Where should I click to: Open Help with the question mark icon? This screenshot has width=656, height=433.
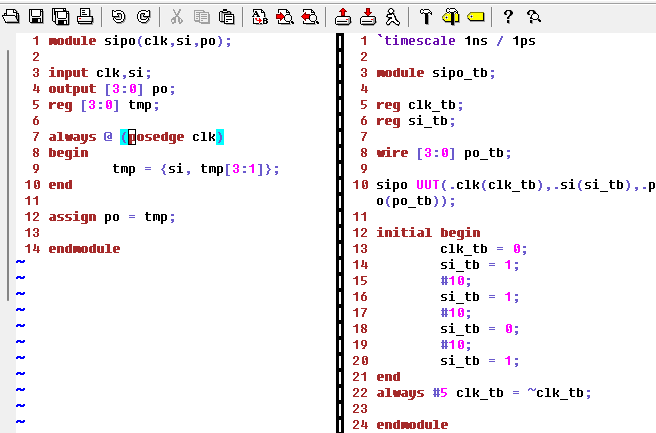(x=508, y=16)
